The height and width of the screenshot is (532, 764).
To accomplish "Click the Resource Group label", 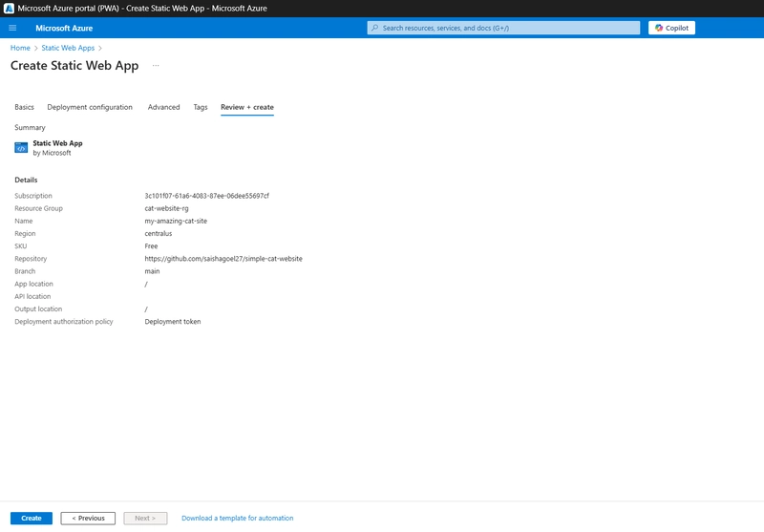I will tap(38, 208).
